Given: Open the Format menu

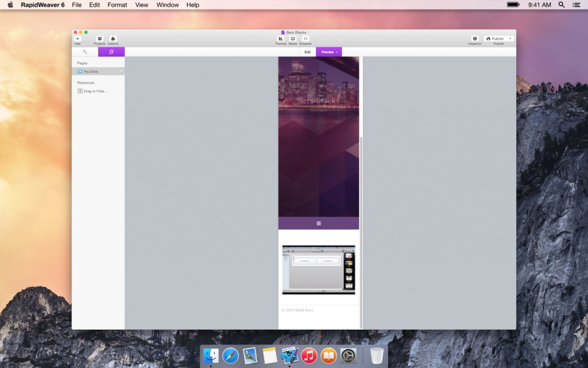Looking at the screenshot, I should click(x=118, y=5).
